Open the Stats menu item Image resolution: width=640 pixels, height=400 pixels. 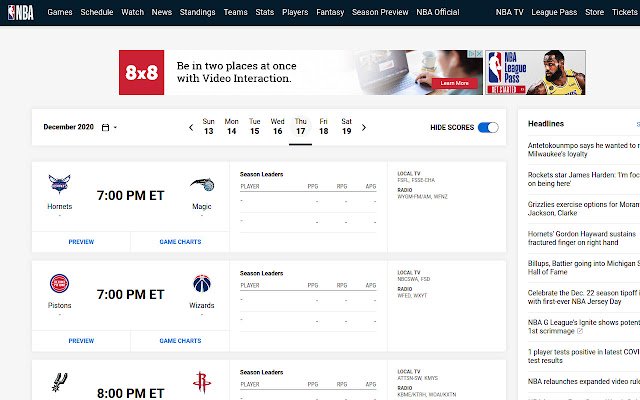coord(264,12)
